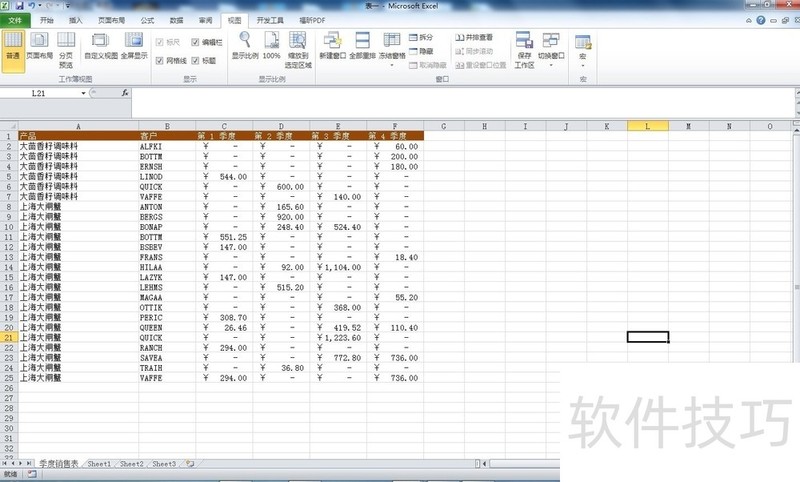Screen dimensions: 800x482
Task: Click the Select All corner button
Action: coord(9,126)
